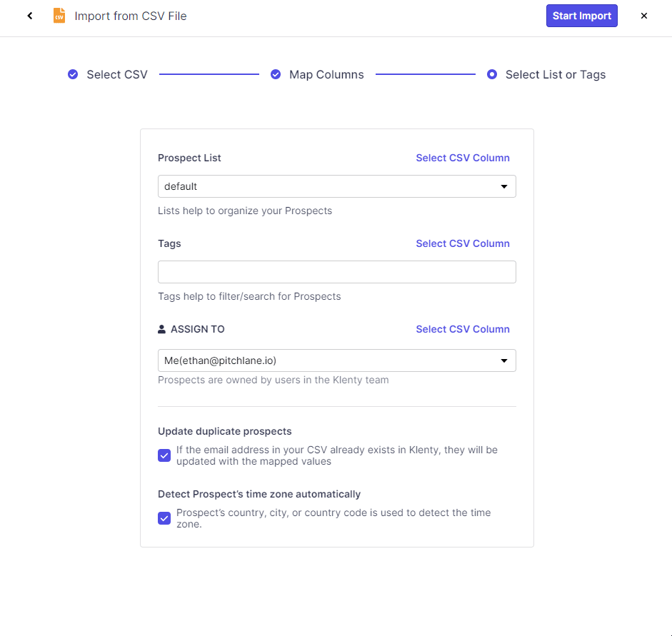Go to the Map Columns step label
The image size is (672, 636).
326,74
